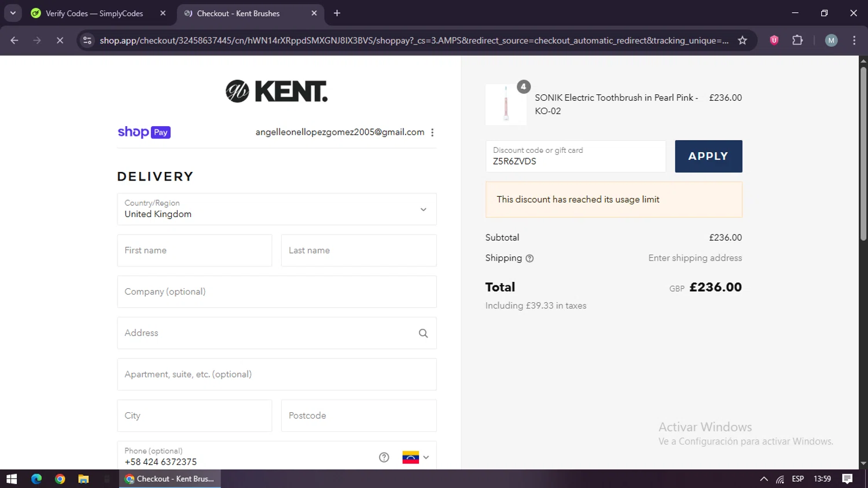Click the address search magnifier icon
Viewport: 868px width, 488px height.
423,333
